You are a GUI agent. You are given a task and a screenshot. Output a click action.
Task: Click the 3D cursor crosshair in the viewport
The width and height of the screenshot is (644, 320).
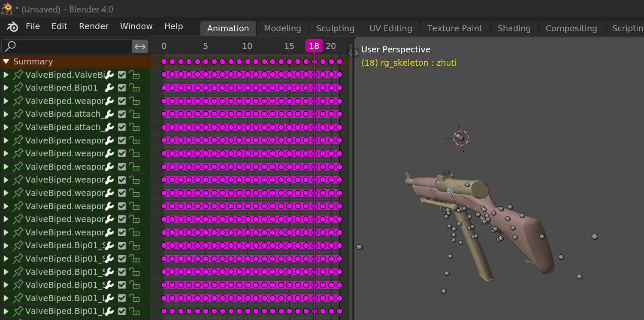click(x=461, y=138)
